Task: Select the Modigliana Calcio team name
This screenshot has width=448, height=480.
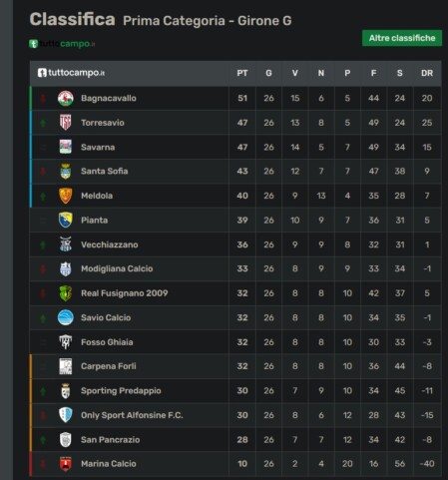Action: coord(117,268)
